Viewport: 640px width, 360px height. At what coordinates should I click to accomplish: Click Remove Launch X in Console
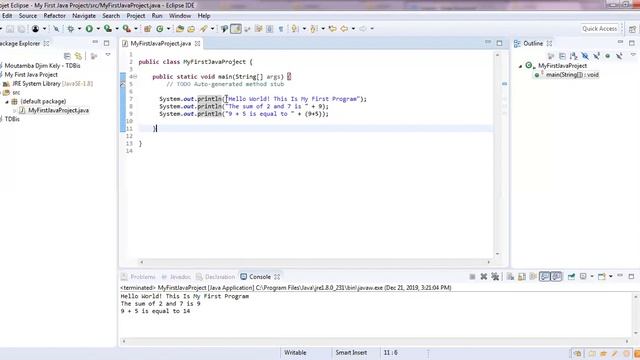484,277
